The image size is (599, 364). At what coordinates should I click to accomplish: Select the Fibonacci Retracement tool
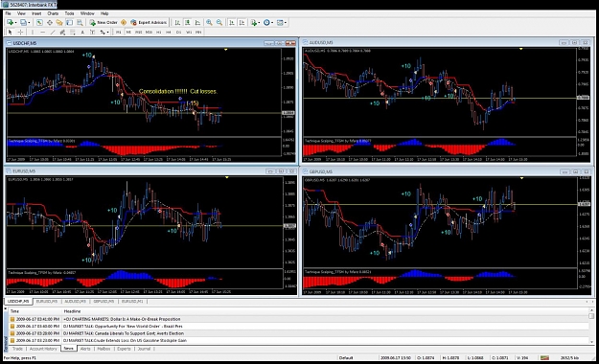[x=73, y=32]
